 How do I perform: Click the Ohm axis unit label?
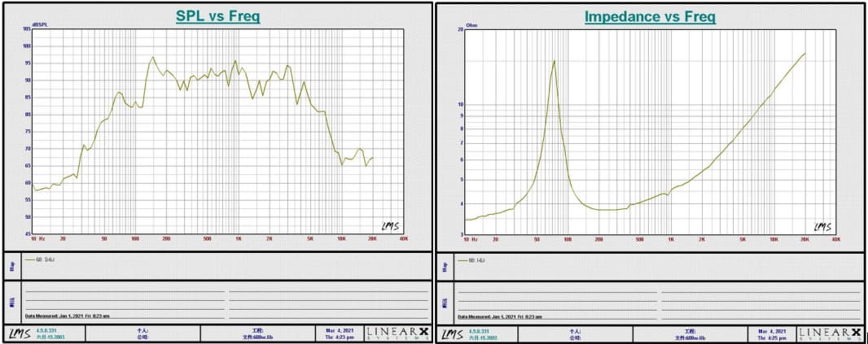pyautogui.click(x=471, y=25)
